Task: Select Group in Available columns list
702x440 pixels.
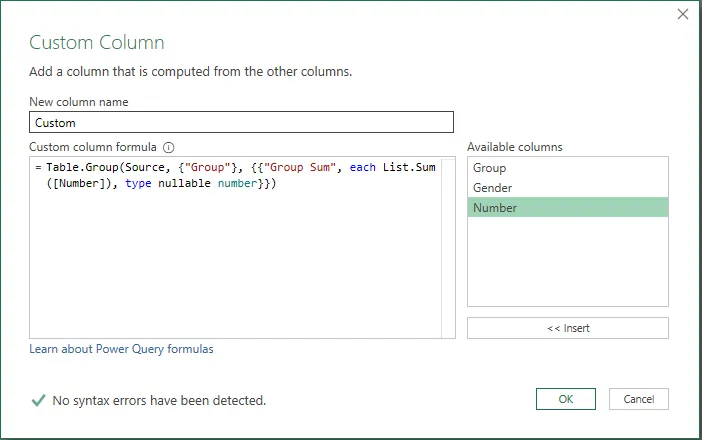Action: click(x=568, y=168)
